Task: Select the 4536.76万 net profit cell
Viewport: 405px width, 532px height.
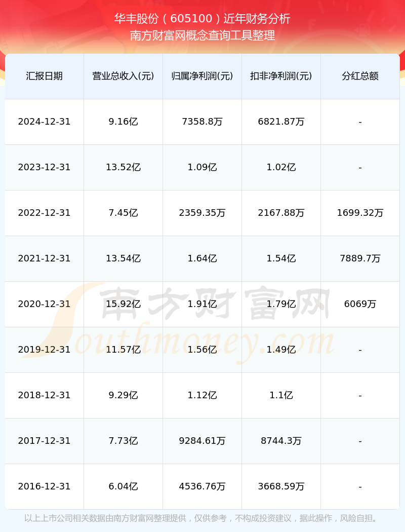Action: [x=202, y=486]
